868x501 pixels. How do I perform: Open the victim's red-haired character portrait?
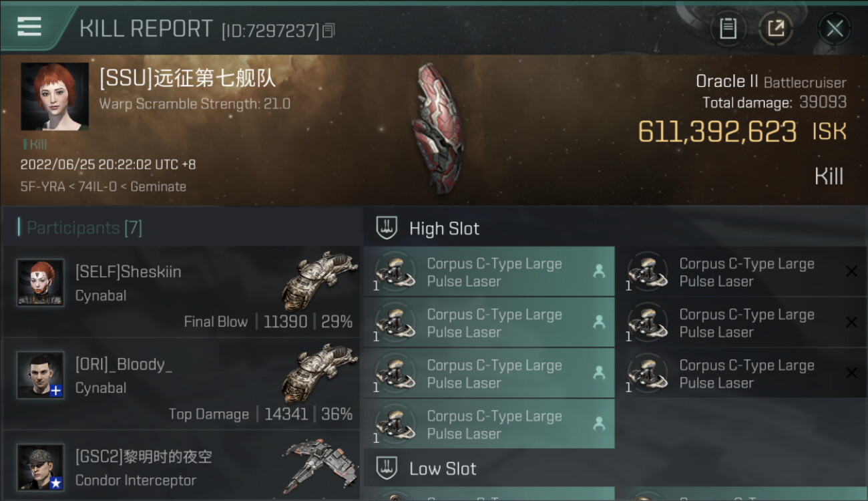pos(55,97)
